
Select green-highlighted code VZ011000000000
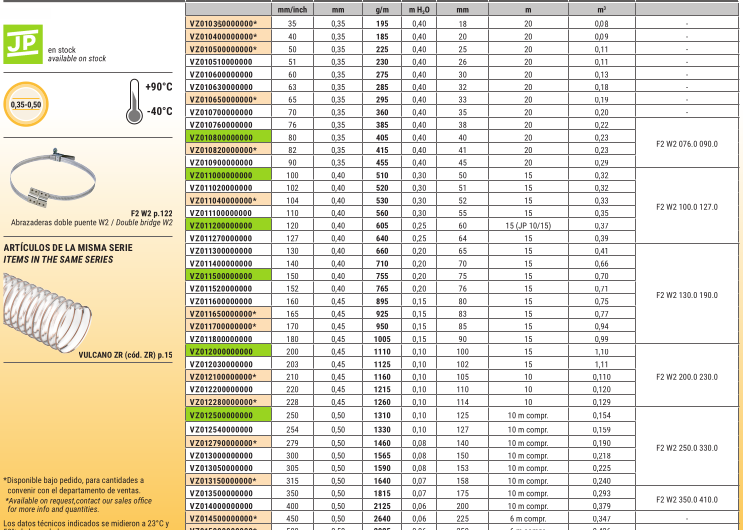pyautogui.click(x=222, y=175)
